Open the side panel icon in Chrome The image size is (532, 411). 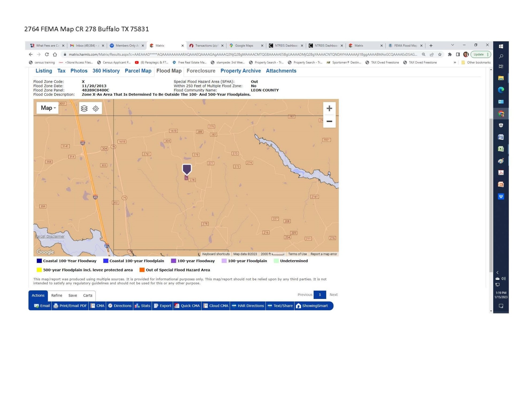click(x=458, y=54)
